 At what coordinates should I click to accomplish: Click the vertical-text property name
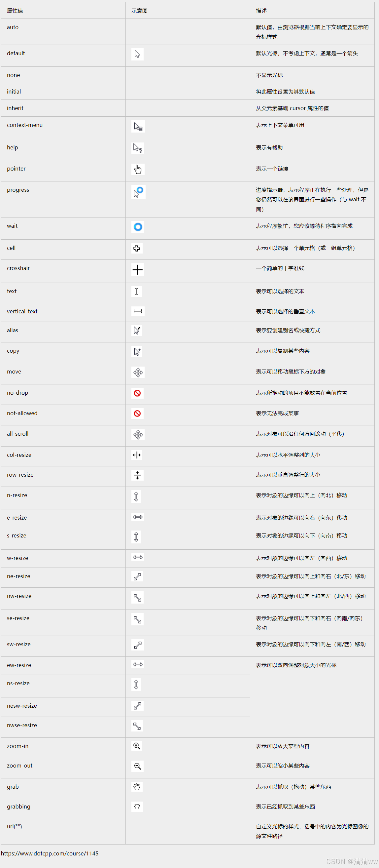(x=22, y=311)
